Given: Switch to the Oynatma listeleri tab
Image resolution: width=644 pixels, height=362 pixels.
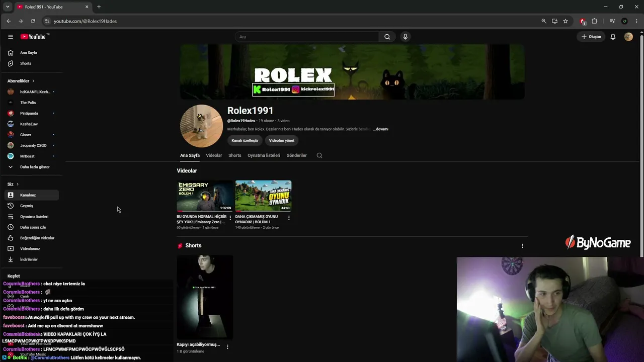Looking at the screenshot, I should [x=264, y=155].
